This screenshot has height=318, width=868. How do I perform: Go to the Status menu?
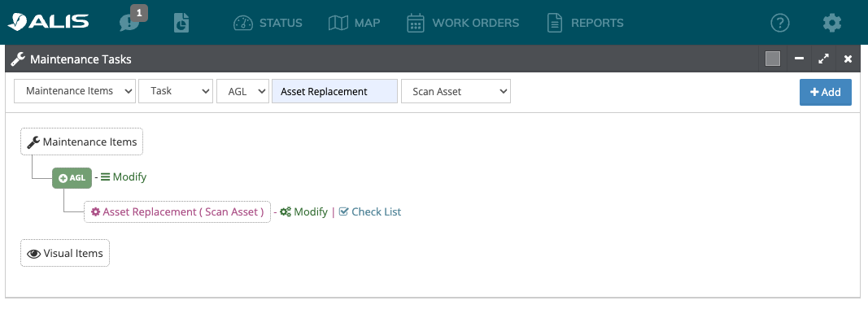[268, 23]
